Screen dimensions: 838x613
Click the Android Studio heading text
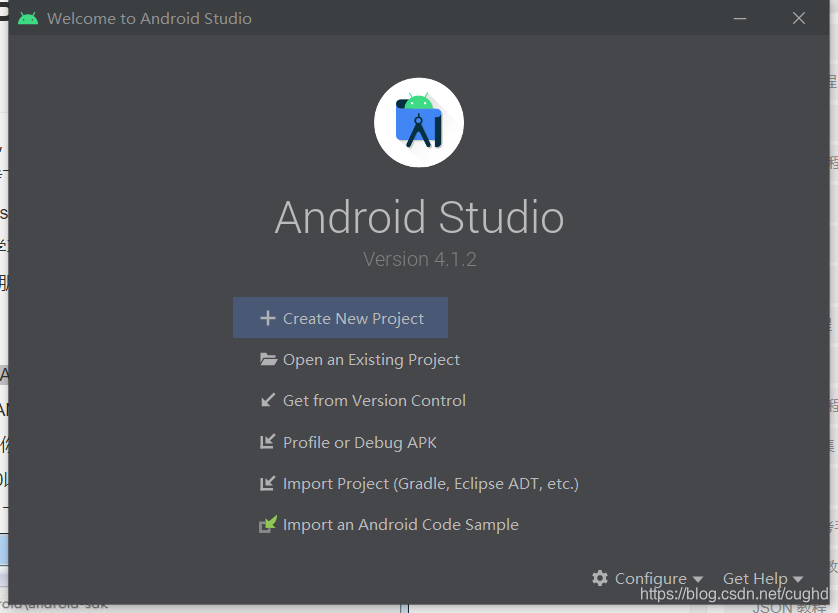pyautogui.click(x=420, y=218)
